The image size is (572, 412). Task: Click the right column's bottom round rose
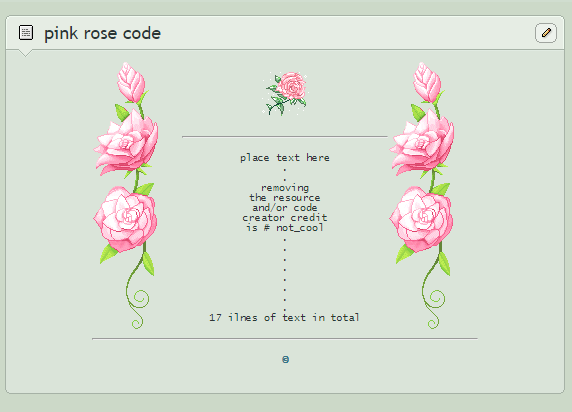(x=421, y=218)
